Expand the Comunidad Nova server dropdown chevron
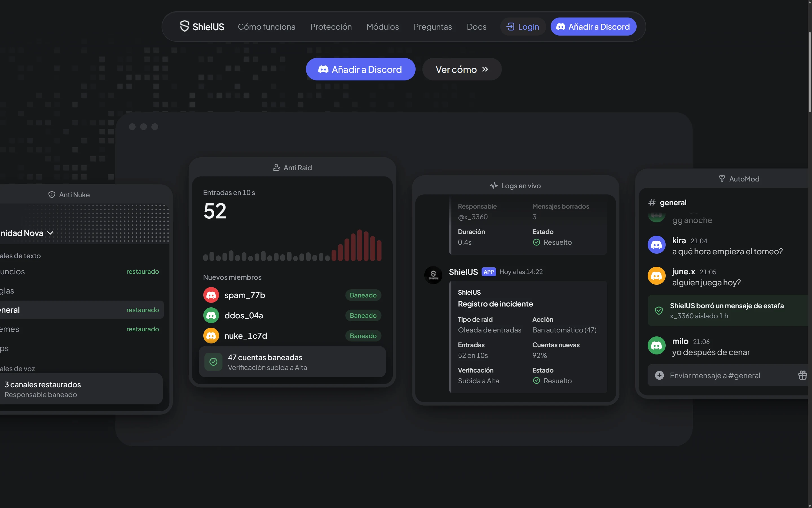Viewport: 812px width, 508px height. [50, 233]
